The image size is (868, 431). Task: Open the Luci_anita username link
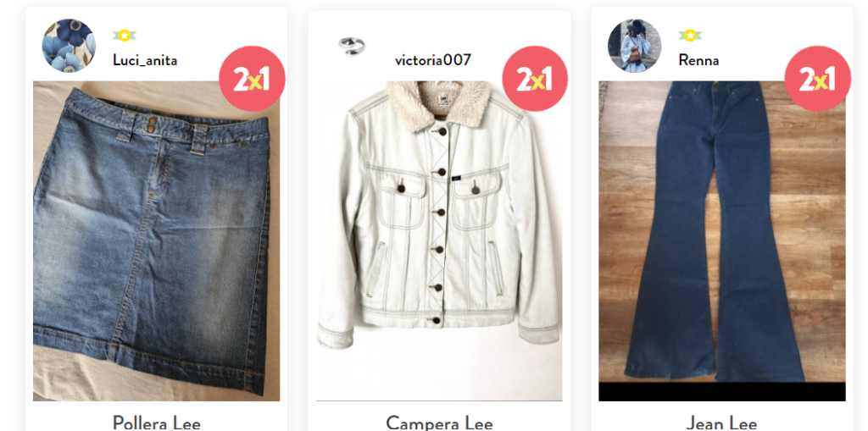(145, 60)
